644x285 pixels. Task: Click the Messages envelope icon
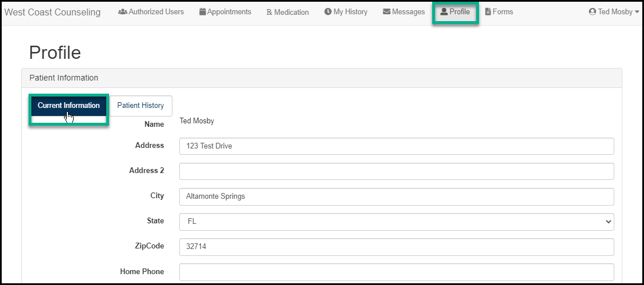[387, 12]
